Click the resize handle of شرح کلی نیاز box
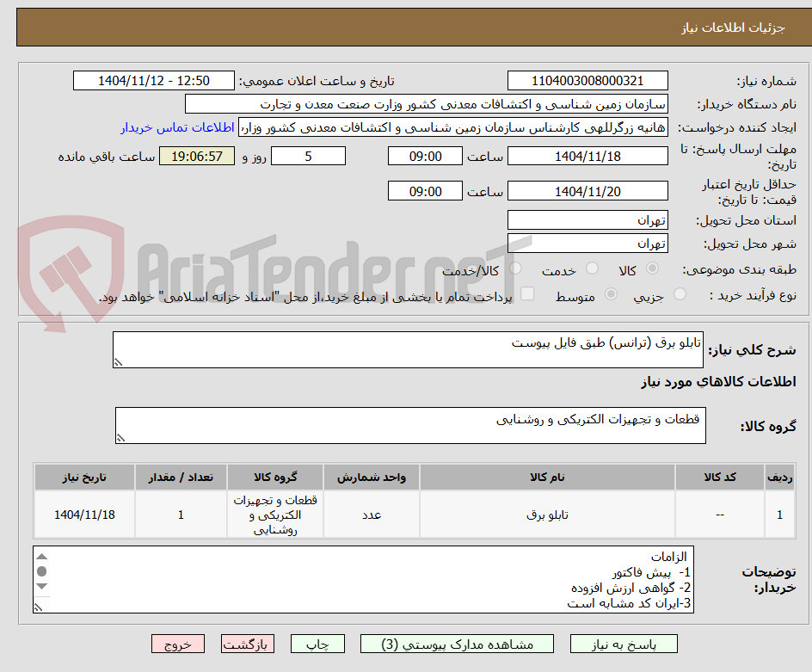Viewport: 812px width, 672px height. click(118, 363)
